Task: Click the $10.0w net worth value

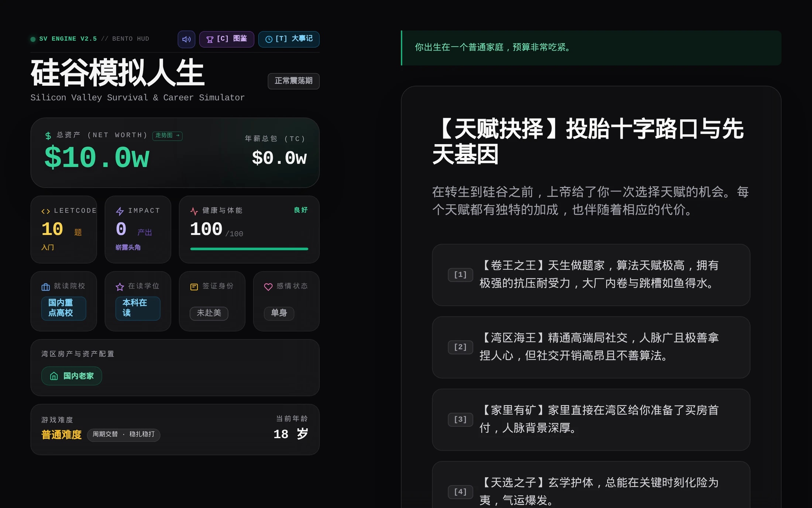Action: pos(97,158)
